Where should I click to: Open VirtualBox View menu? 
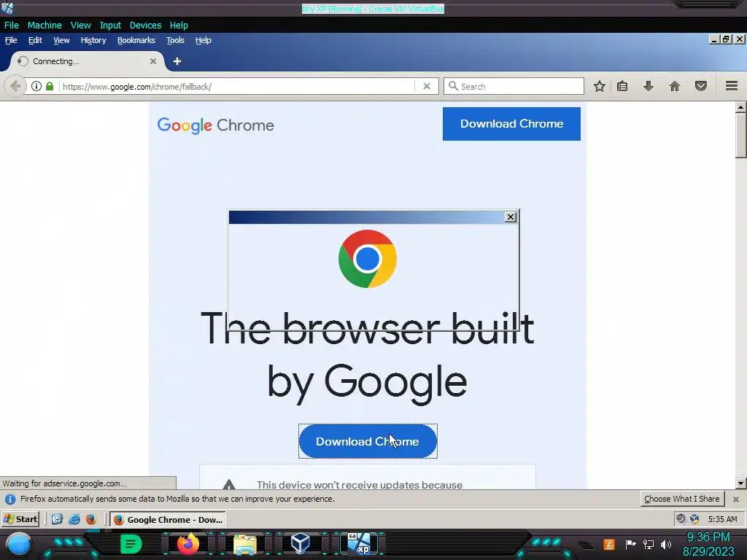(80, 26)
